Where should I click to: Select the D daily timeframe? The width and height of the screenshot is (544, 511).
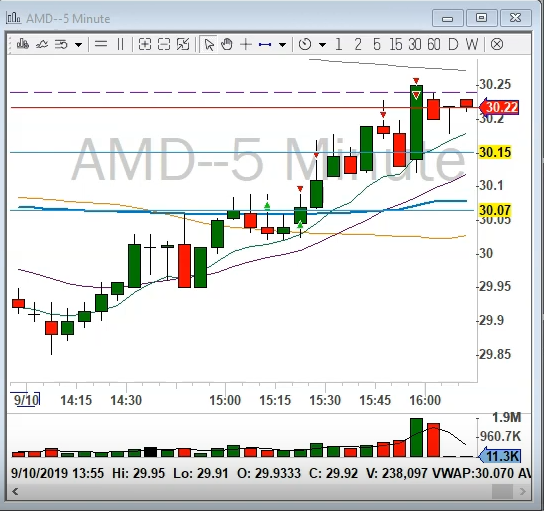tap(453, 44)
